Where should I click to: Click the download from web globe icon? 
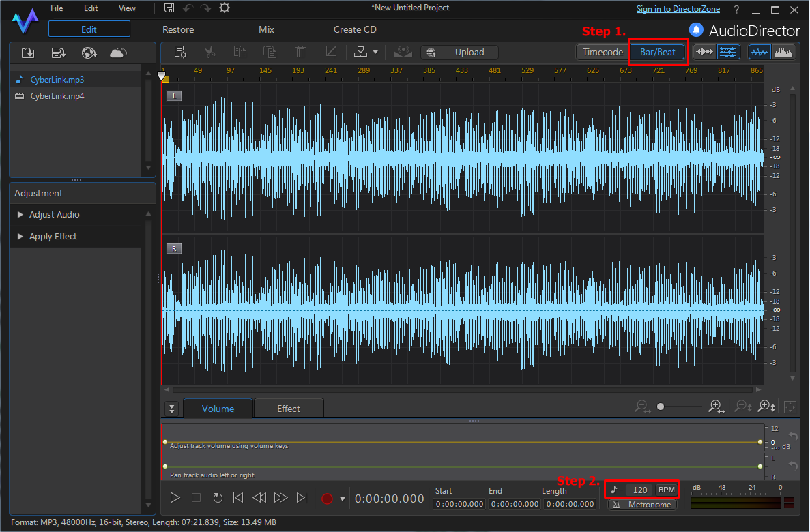[x=89, y=53]
